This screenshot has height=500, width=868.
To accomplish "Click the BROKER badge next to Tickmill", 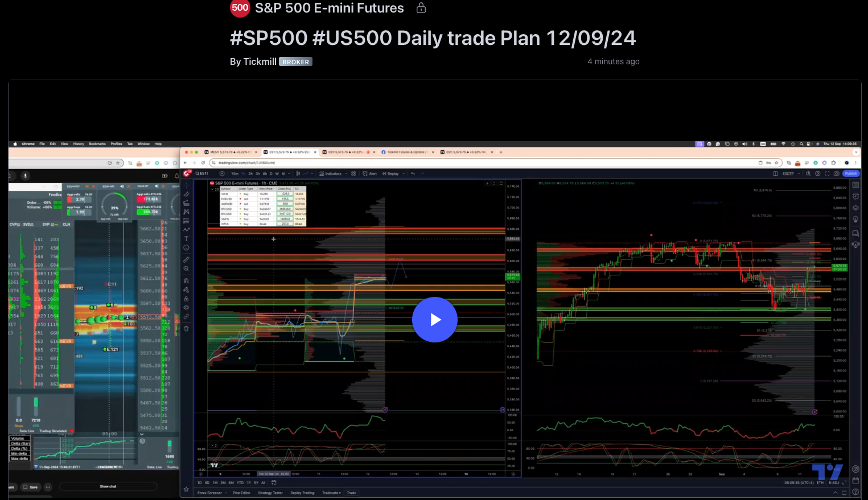I will (x=295, y=61).
